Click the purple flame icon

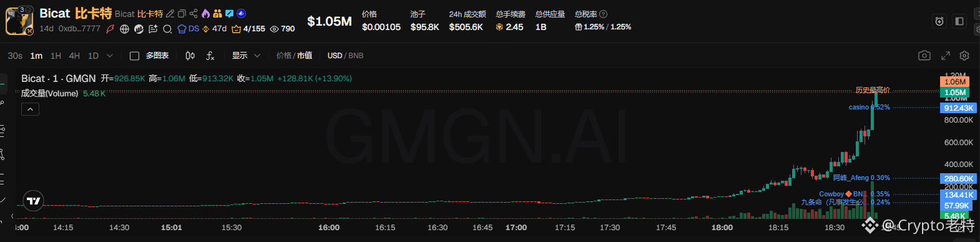205,14
